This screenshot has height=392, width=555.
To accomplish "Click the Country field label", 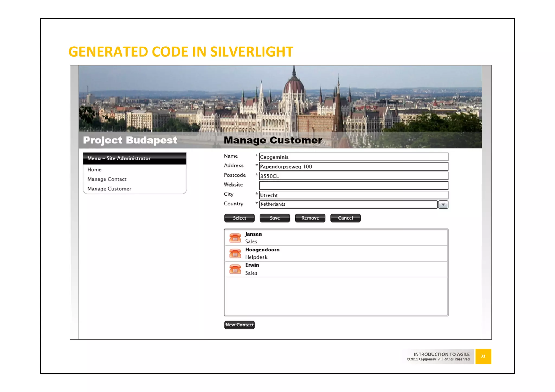I will coord(234,204).
